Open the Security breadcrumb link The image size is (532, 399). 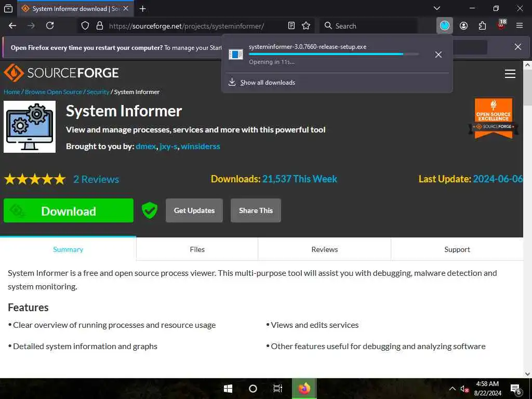pos(98,92)
